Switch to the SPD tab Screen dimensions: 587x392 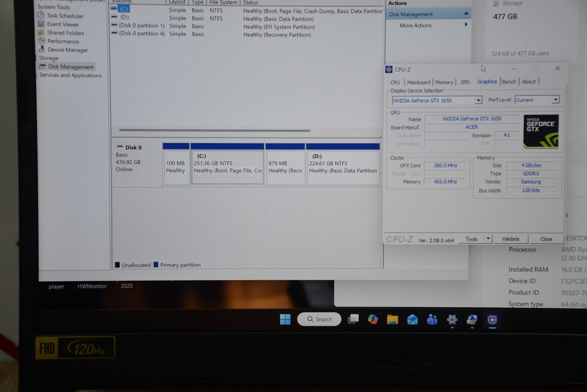click(465, 82)
